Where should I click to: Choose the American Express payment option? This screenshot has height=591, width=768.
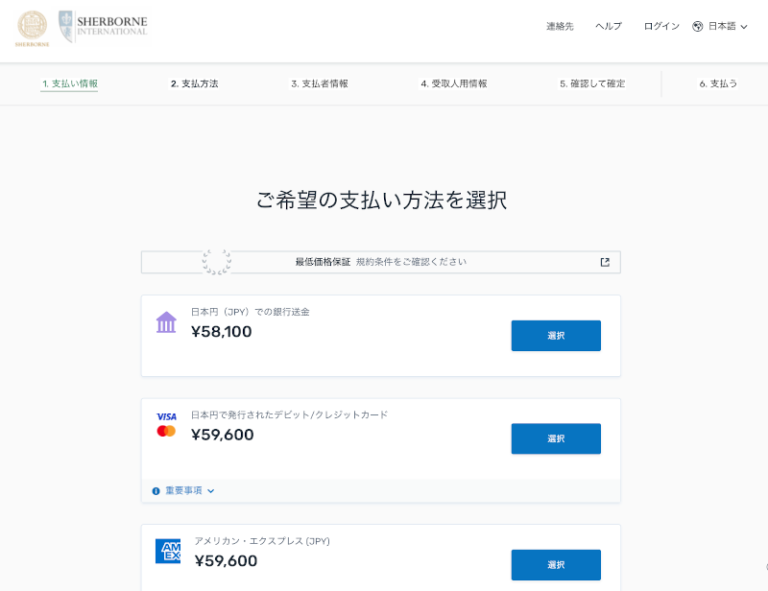point(555,565)
